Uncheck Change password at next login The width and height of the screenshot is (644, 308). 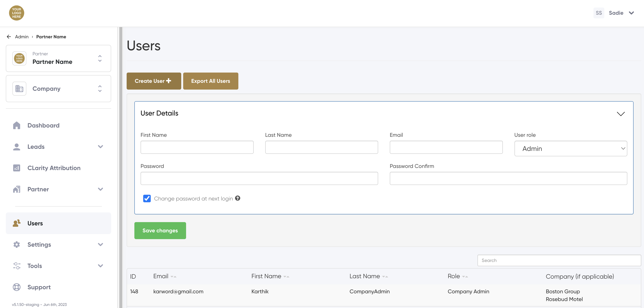[147, 198]
